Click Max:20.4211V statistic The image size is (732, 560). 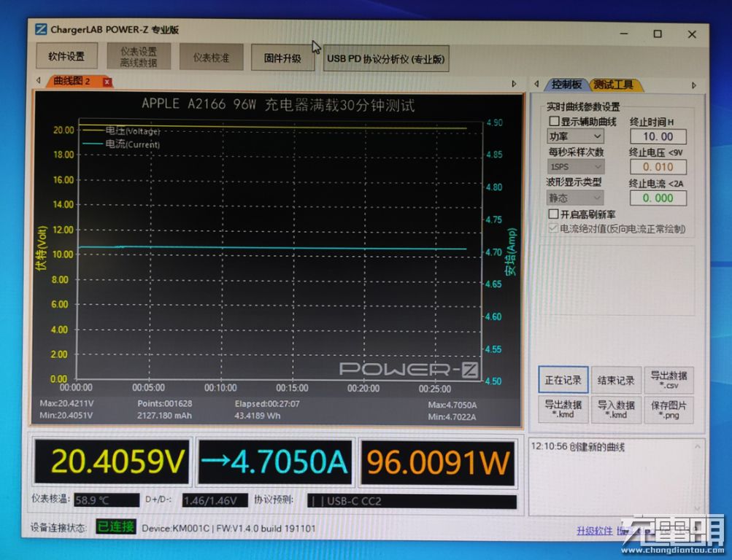[66, 403]
